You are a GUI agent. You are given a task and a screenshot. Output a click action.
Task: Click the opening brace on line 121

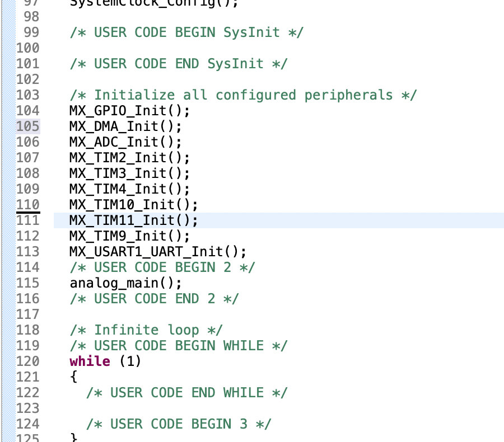click(x=73, y=377)
